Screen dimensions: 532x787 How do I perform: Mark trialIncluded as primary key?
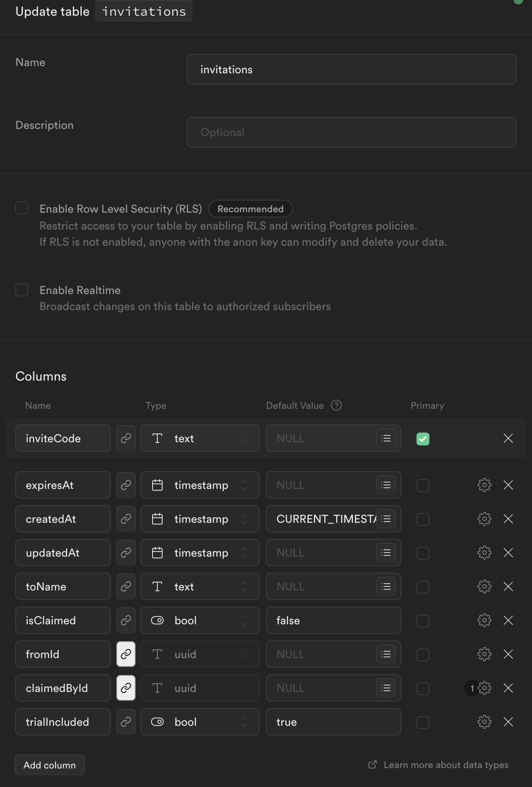[423, 722]
